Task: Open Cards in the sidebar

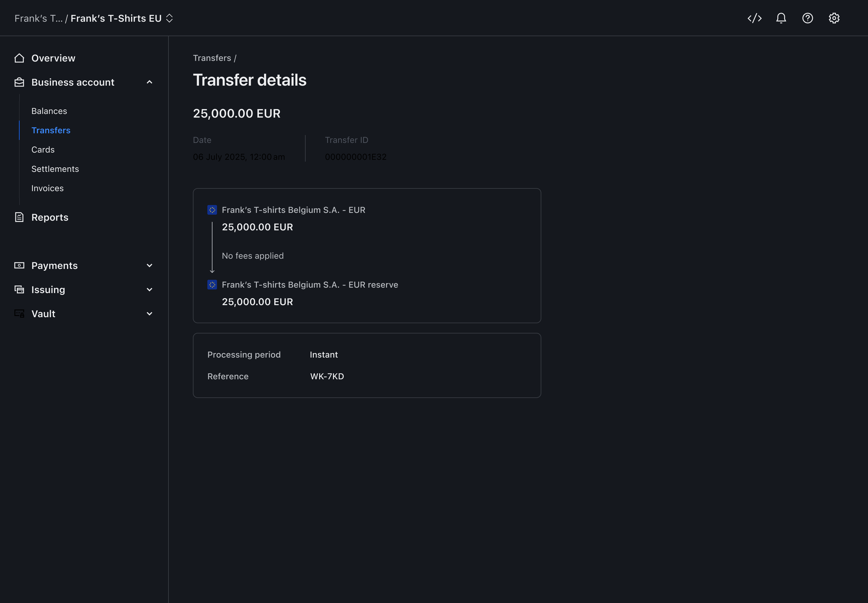Action: pos(43,150)
